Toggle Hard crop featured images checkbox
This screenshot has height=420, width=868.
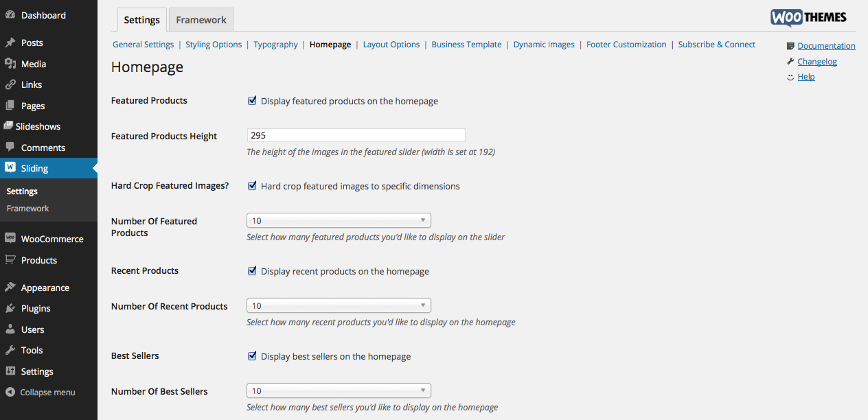click(x=252, y=186)
